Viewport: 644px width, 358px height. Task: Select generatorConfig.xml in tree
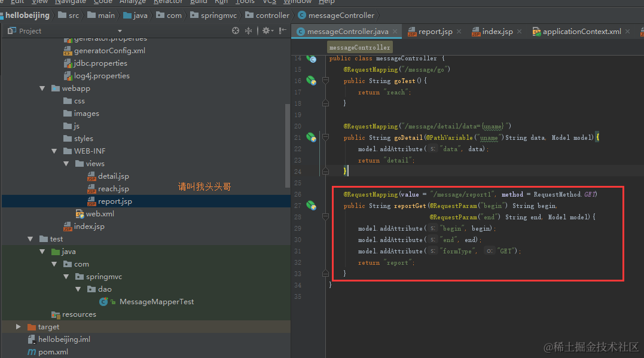[x=109, y=50]
